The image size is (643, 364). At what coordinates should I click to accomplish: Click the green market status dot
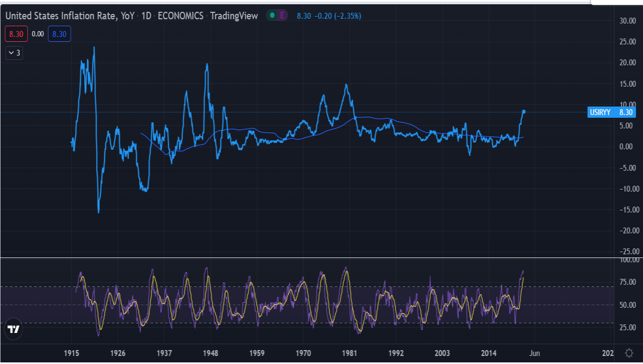(x=272, y=16)
